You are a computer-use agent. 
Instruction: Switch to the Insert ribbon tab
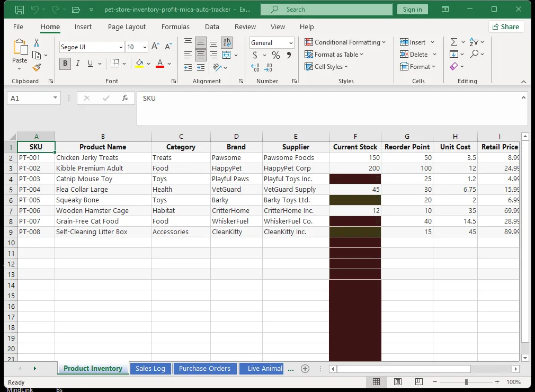point(83,26)
